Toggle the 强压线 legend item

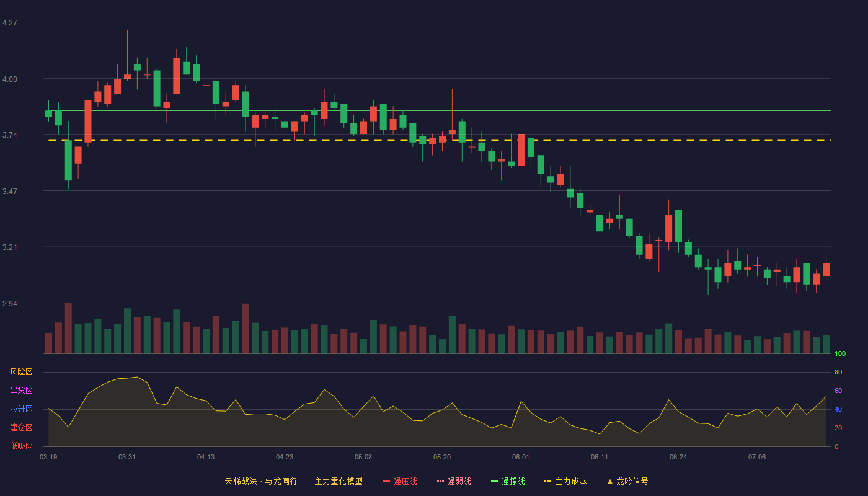(x=400, y=481)
